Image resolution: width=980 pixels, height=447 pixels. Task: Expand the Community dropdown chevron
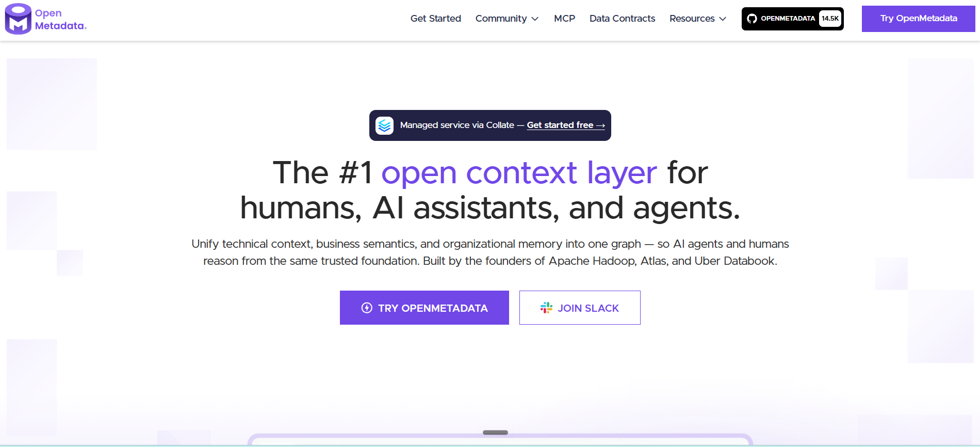click(x=535, y=19)
